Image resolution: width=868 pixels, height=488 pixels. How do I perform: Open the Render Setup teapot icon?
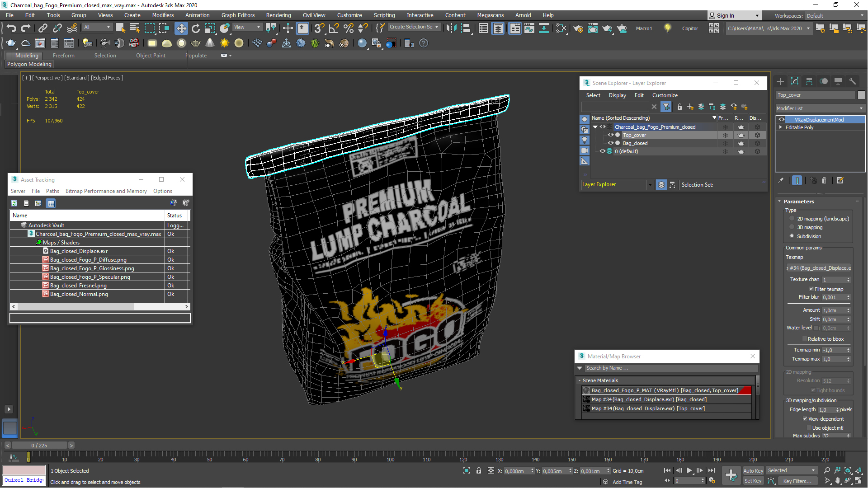click(578, 28)
